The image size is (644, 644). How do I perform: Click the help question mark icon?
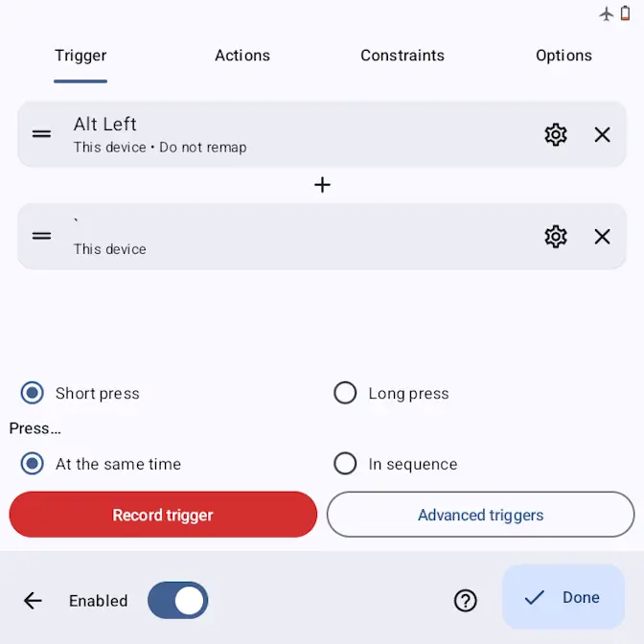coord(465,601)
